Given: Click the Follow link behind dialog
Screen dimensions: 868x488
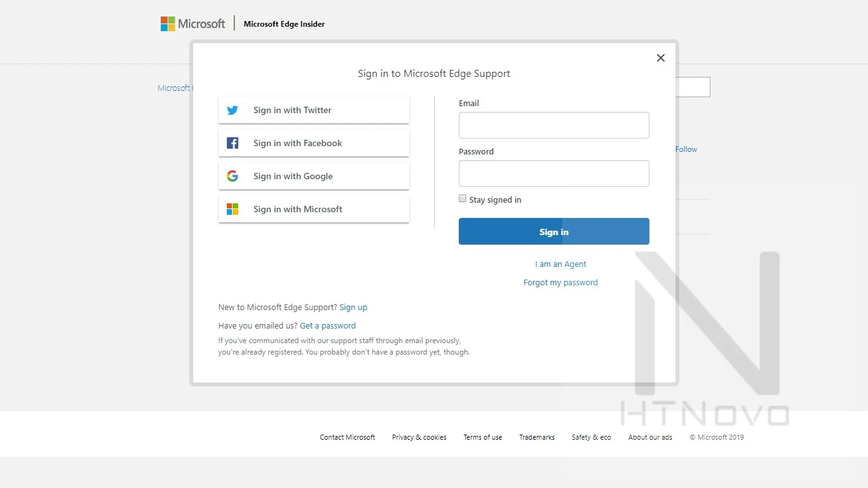Looking at the screenshot, I should [x=686, y=149].
